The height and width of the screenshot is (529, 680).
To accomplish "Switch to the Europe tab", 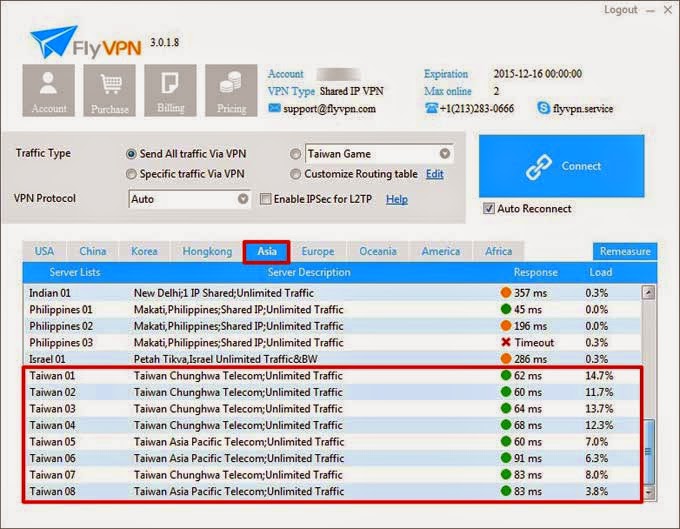I will tap(318, 251).
